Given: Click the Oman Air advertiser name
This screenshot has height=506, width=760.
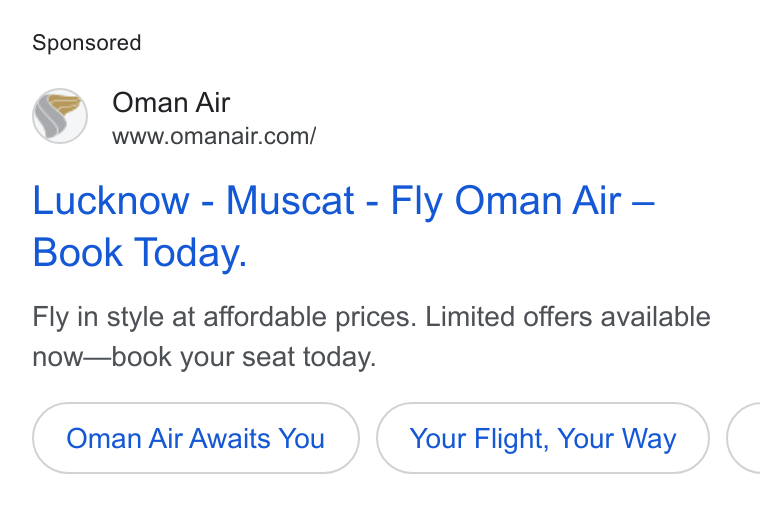Looking at the screenshot, I should coord(171,102).
